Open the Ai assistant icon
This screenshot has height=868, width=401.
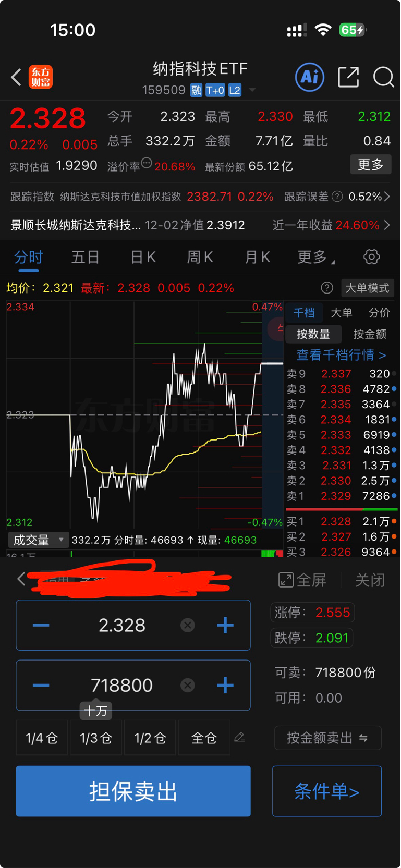point(310,77)
